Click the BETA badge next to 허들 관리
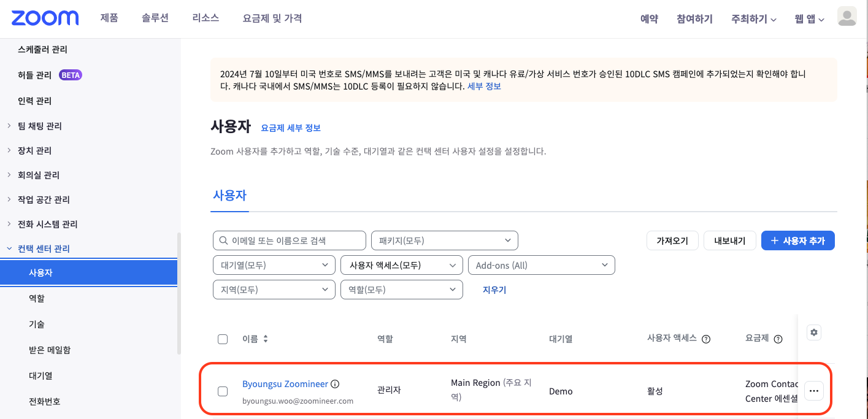Viewport: 868px width, 419px height. coord(71,75)
